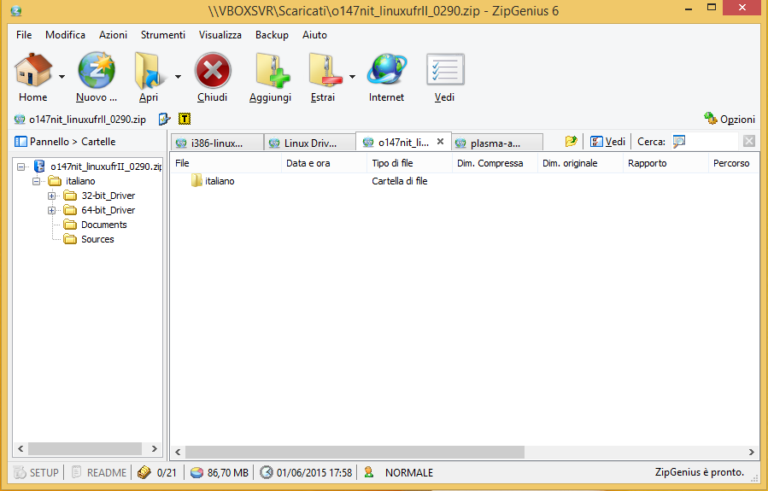The width and height of the screenshot is (768, 491).
Task: Add files using Aggiungi icon
Action: pos(270,72)
